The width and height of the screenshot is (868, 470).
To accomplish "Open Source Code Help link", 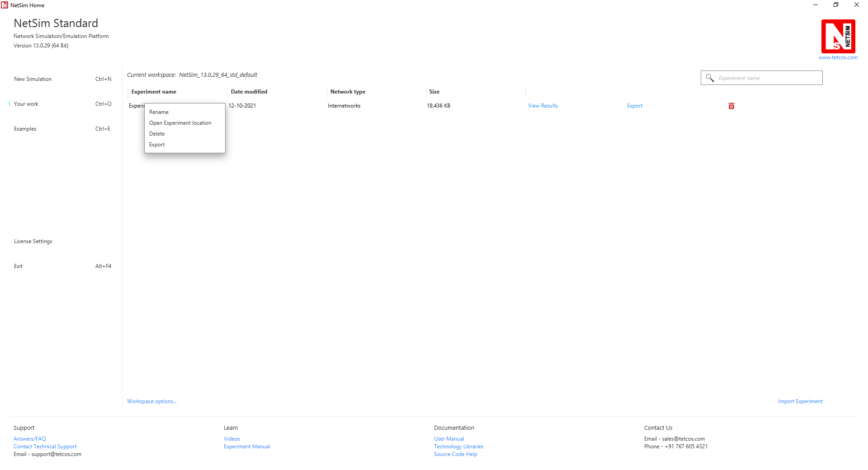I will coord(455,454).
